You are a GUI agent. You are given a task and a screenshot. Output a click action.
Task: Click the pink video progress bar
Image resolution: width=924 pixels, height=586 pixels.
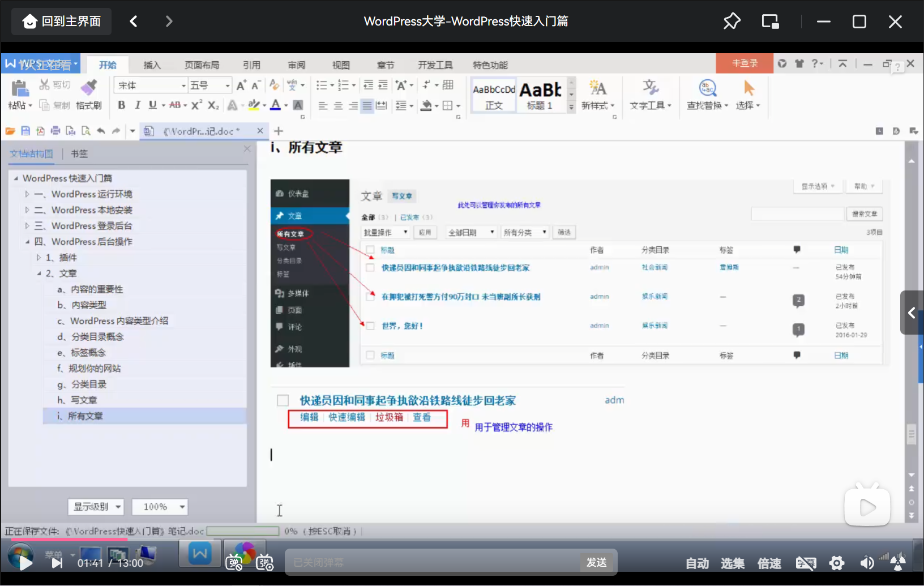[69, 540]
